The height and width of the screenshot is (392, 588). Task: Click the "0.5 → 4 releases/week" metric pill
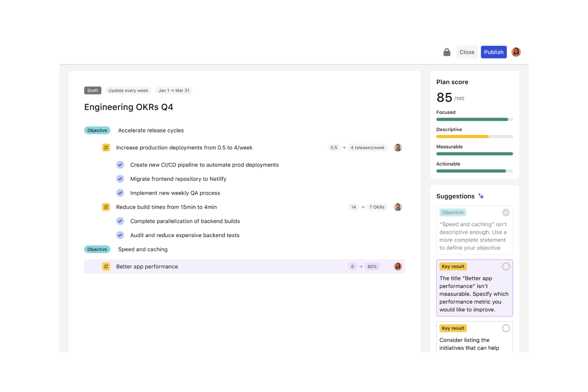click(x=358, y=147)
